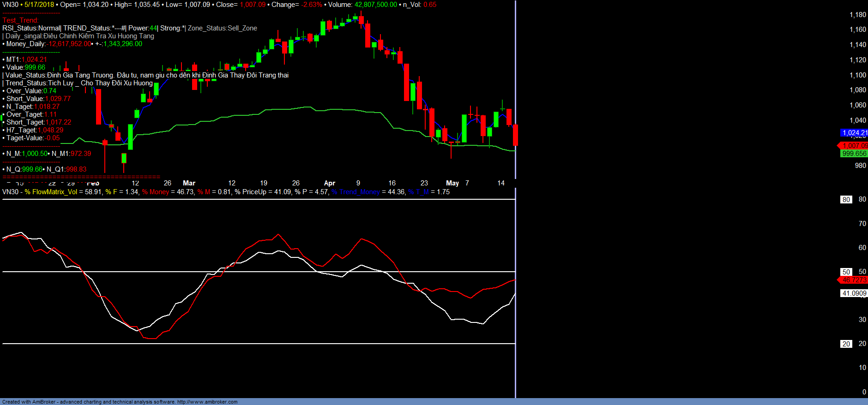Click the red 46.7273 indicator value label
This screenshot has height=405, width=868.
click(854, 280)
